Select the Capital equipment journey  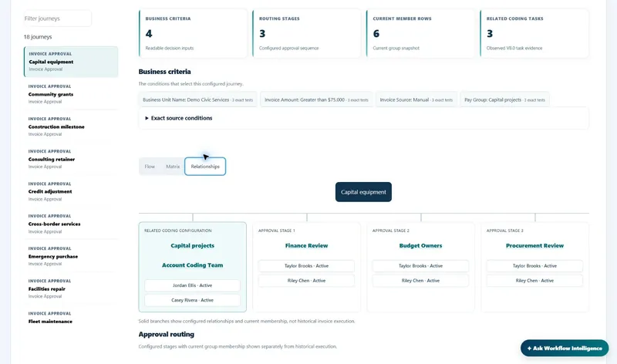(x=71, y=62)
